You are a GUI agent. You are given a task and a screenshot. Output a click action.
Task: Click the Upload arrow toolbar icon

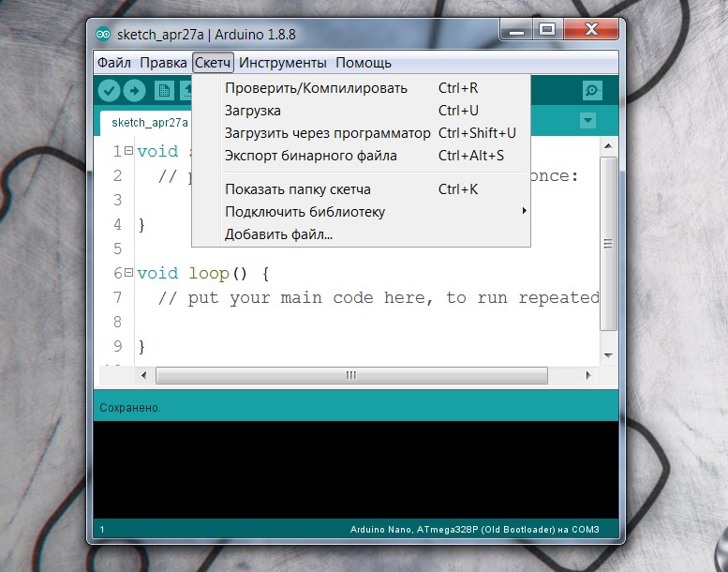135,90
